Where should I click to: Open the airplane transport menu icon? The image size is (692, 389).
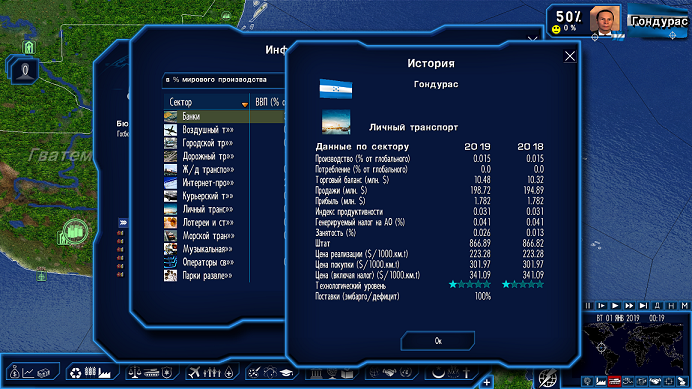point(194,373)
